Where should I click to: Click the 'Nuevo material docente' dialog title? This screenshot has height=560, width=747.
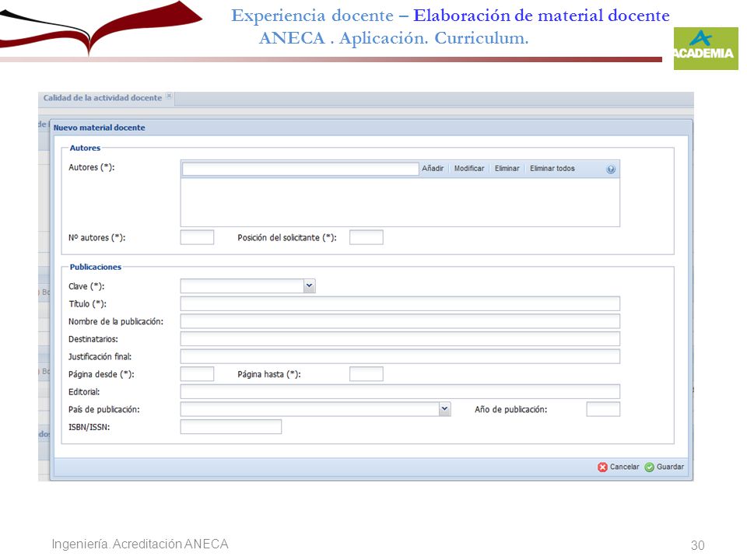[x=99, y=127]
